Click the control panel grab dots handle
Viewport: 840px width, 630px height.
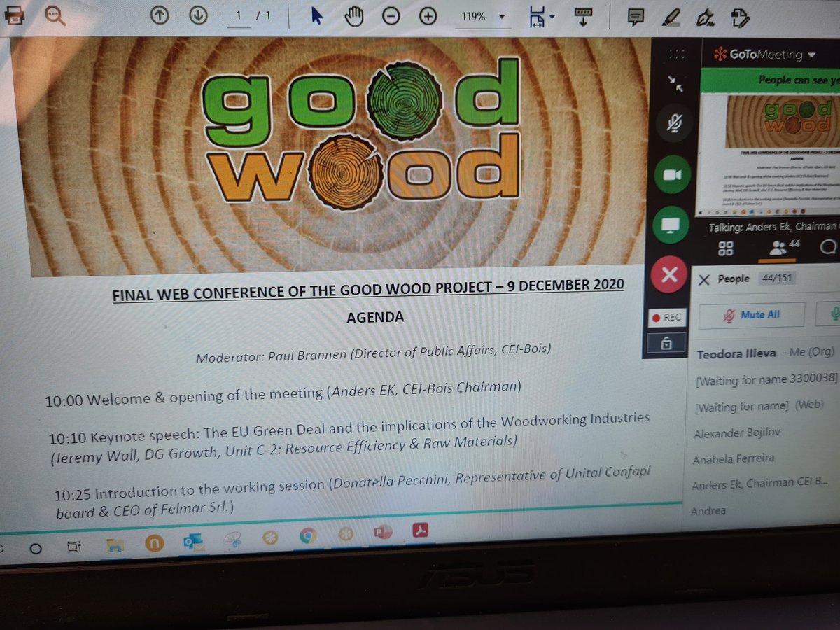[675, 54]
